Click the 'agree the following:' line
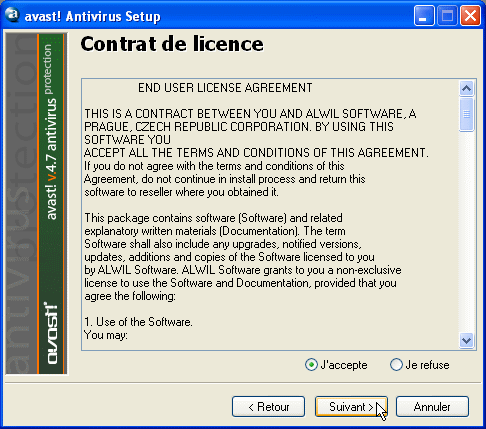The image size is (486, 429). pos(130,296)
